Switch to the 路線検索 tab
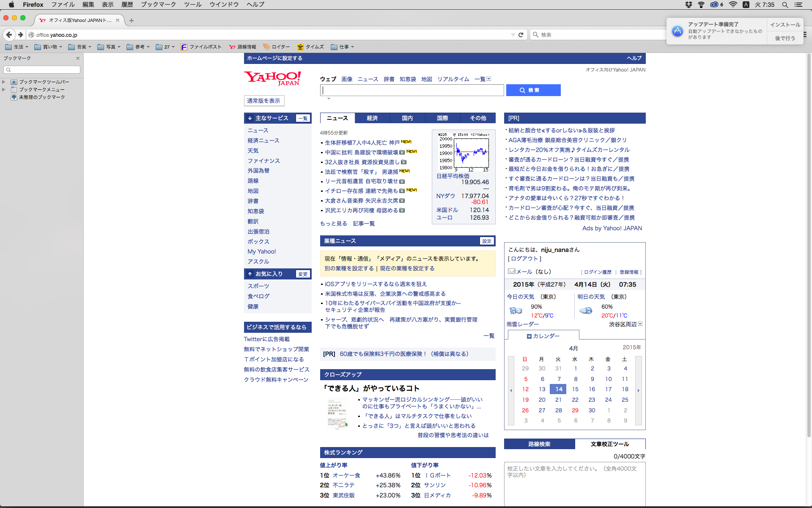The height and width of the screenshot is (508, 812). pyautogui.click(x=539, y=444)
